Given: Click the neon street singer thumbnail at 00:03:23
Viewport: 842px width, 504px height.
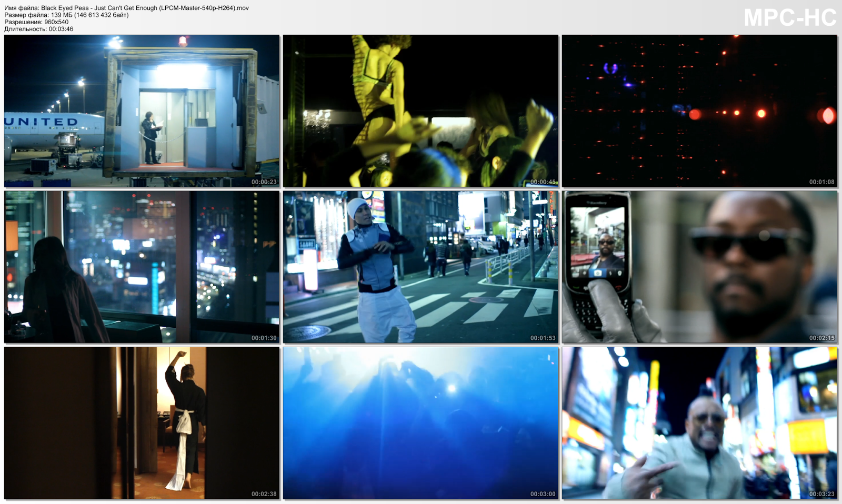Looking at the screenshot, I should (x=700, y=424).
